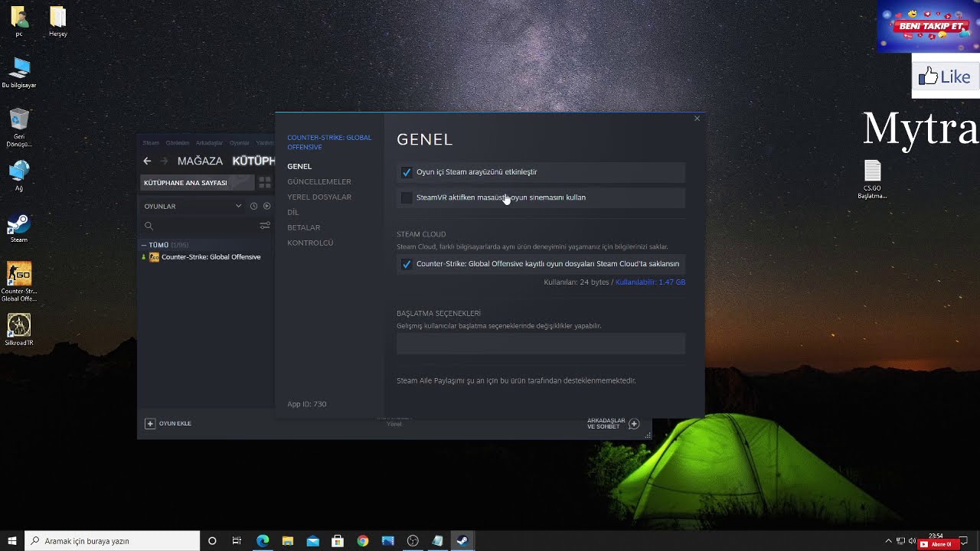
Task: Open the Mağaza tab in Steam
Action: pos(200,161)
